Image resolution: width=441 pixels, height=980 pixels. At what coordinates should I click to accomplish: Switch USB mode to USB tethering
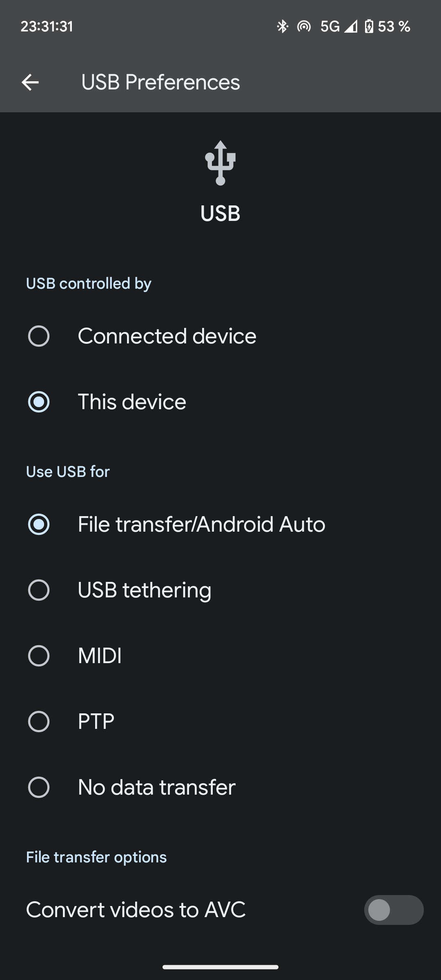tap(39, 590)
